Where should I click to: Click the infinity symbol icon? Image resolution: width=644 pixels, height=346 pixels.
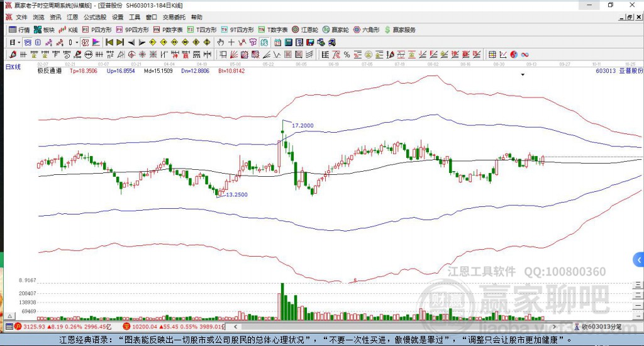tap(525, 55)
